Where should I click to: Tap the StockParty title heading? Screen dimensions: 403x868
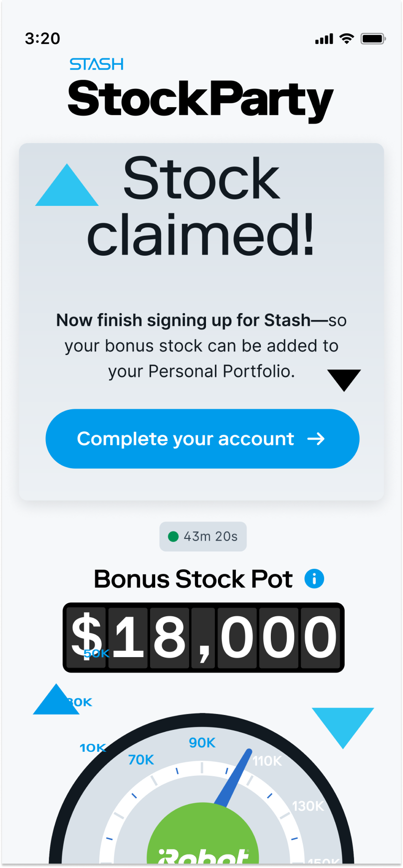pos(201,100)
